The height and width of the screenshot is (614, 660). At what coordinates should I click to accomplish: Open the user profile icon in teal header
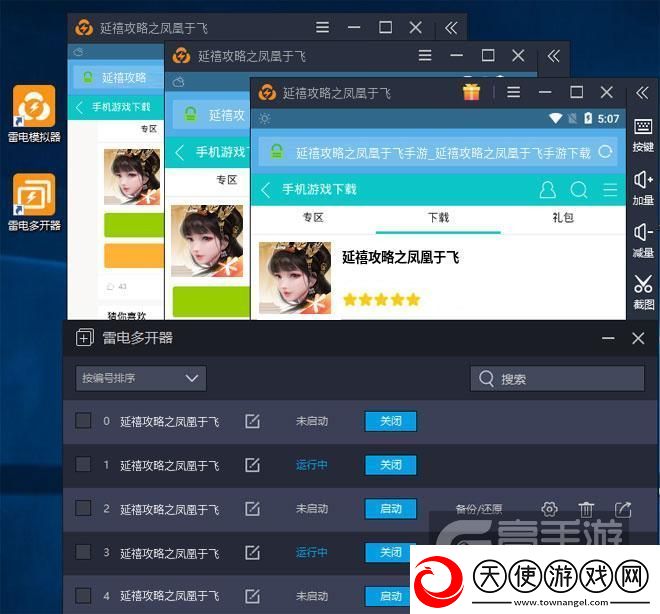coord(547,190)
